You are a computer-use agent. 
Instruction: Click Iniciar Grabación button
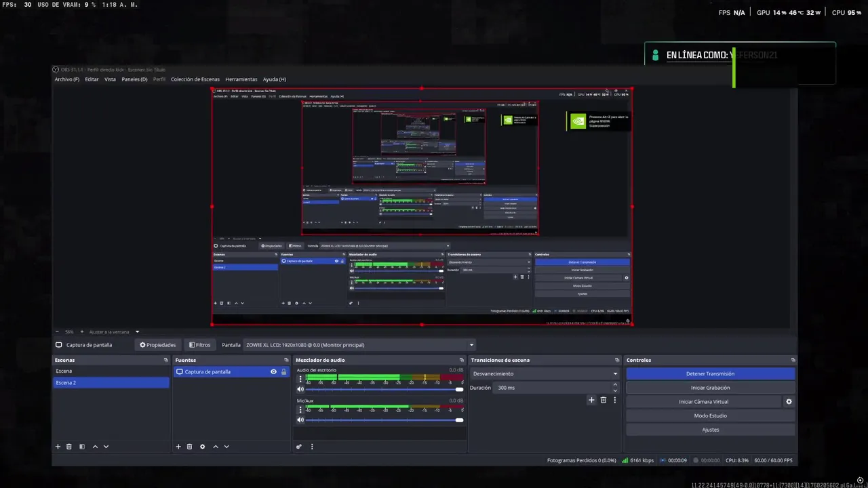[710, 388]
